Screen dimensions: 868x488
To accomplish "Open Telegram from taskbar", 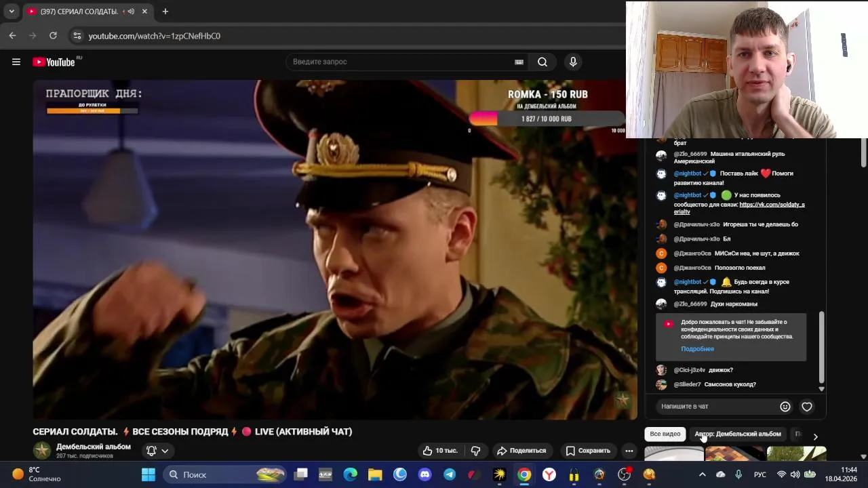I will coord(450,474).
